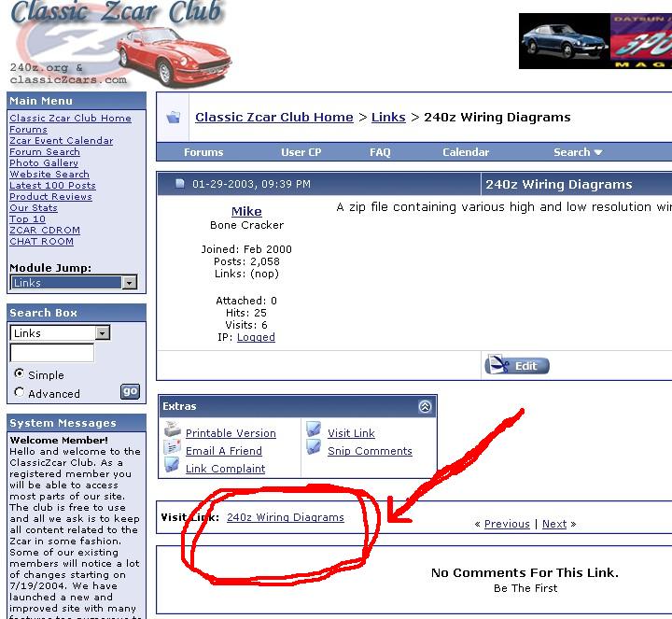Open Website Search in Main Menu
Viewport: 672px width, 619px height.
click(49, 174)
